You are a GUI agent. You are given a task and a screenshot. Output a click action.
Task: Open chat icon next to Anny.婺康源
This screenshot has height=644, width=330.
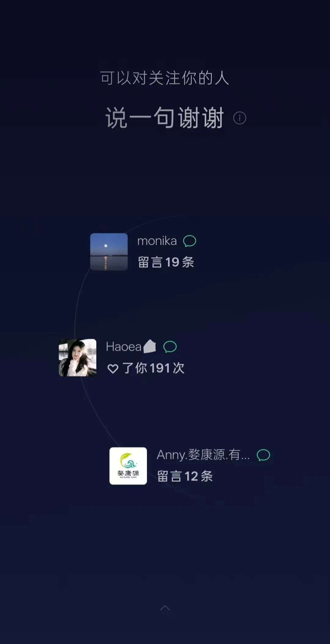pos(263,455)
